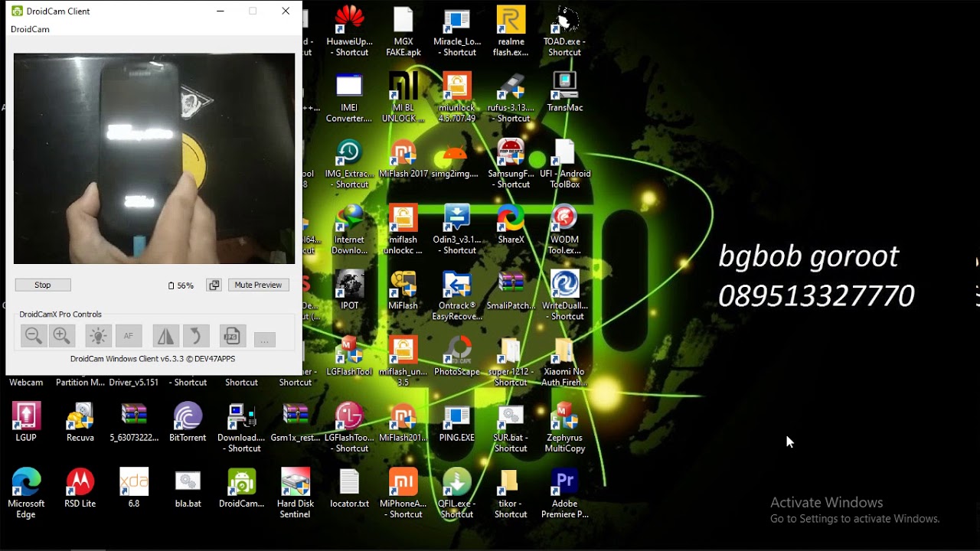Pop out the video preview window
Image resolution: width=980 pixels, height=551 pixels.
click(x=214, y=285)
